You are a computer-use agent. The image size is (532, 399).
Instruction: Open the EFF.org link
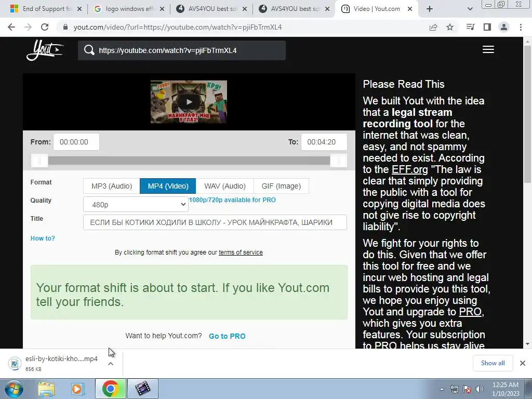click(x=409, y=169)
